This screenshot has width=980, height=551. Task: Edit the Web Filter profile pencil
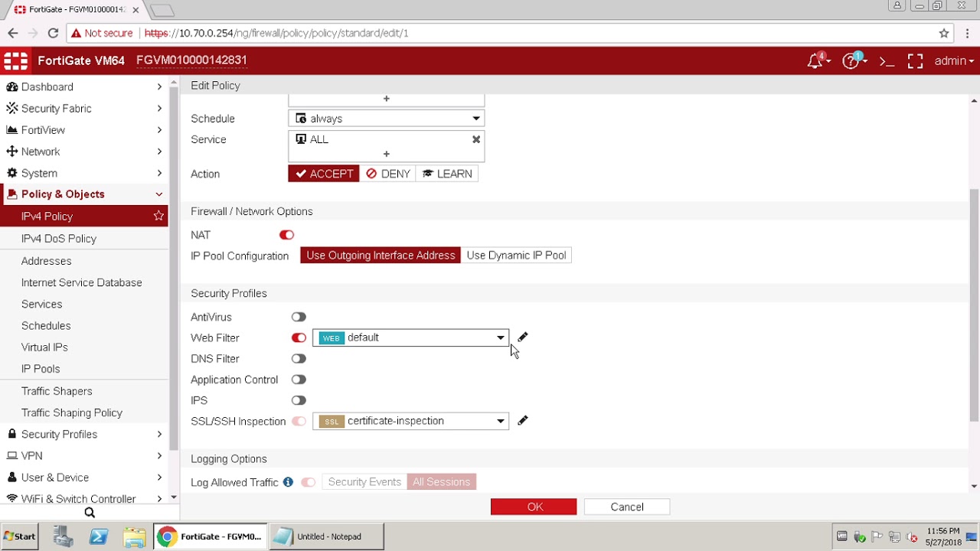click(x=523, y=337)
